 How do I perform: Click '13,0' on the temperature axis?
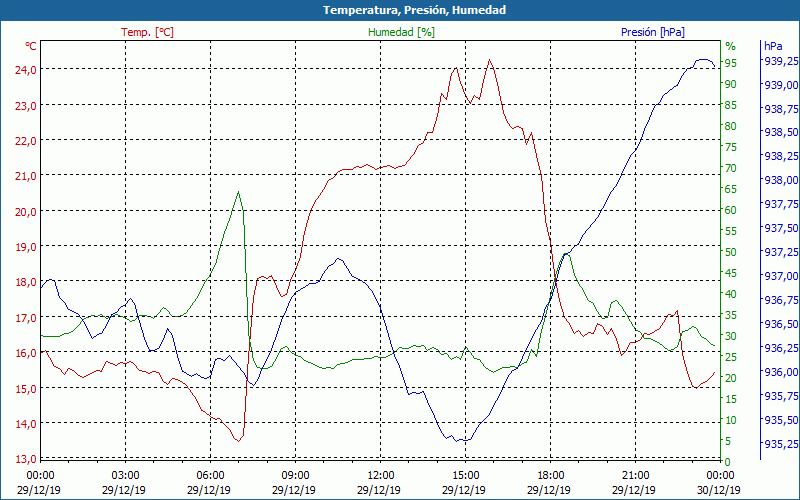[26, 459]
